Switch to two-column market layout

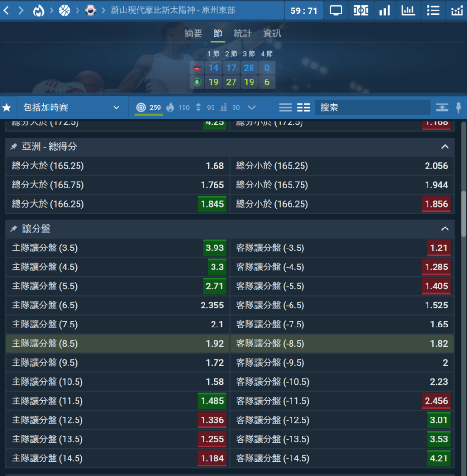click(303, 108)
